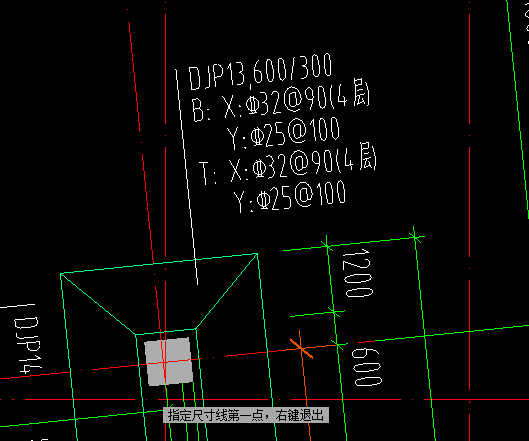Click the orange snap cross marker
This screenshot has width=529, height=441.
click(x=301, y=348)
